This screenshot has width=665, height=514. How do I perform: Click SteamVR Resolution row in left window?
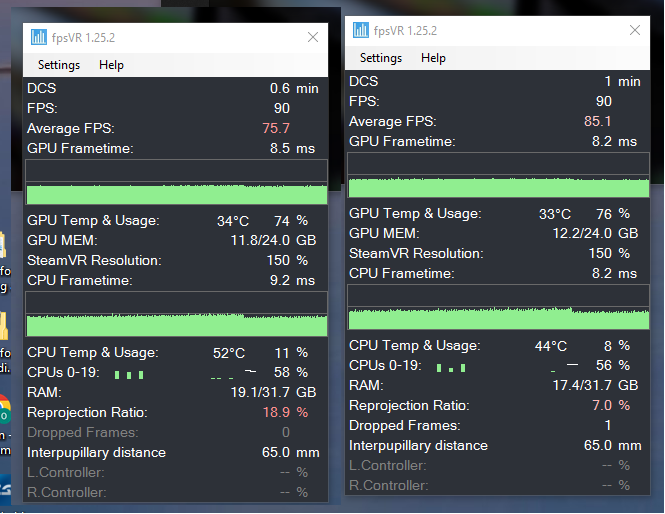pos(176,260)
